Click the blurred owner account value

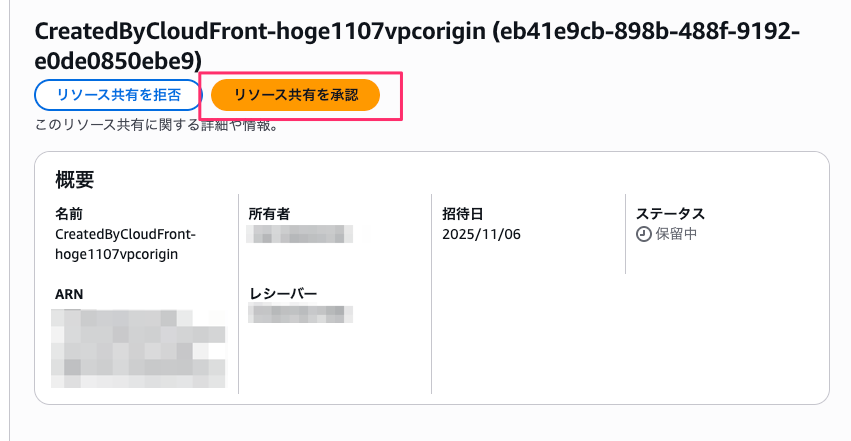pos(300,234)
